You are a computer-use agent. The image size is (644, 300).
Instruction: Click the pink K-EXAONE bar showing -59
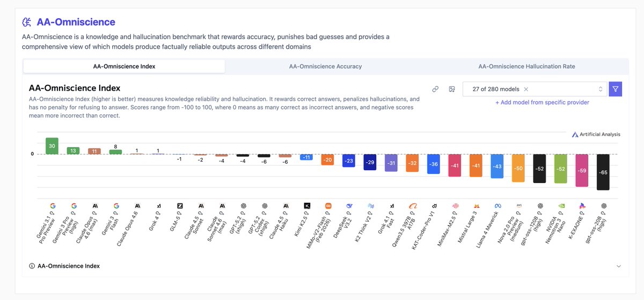point(582,171)
